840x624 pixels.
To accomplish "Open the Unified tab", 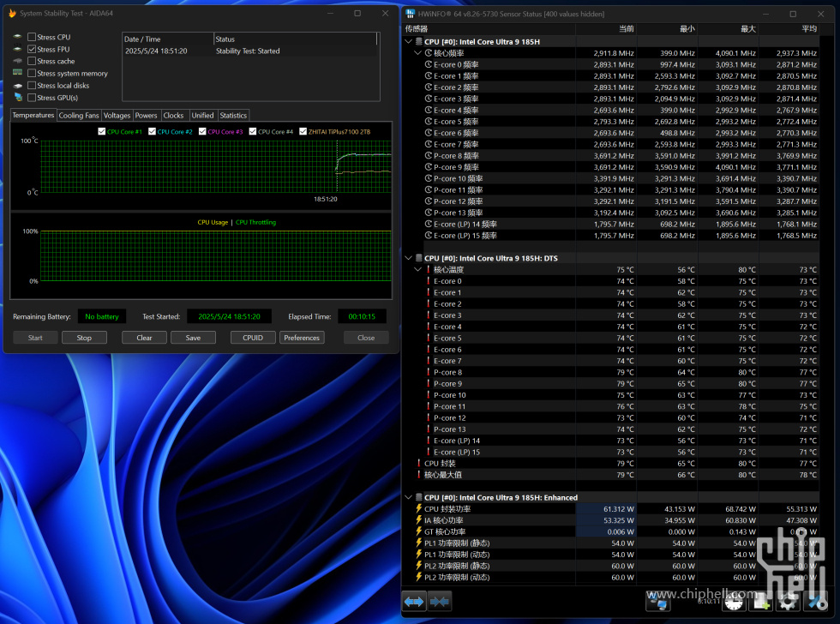I will tap(202, 115).
